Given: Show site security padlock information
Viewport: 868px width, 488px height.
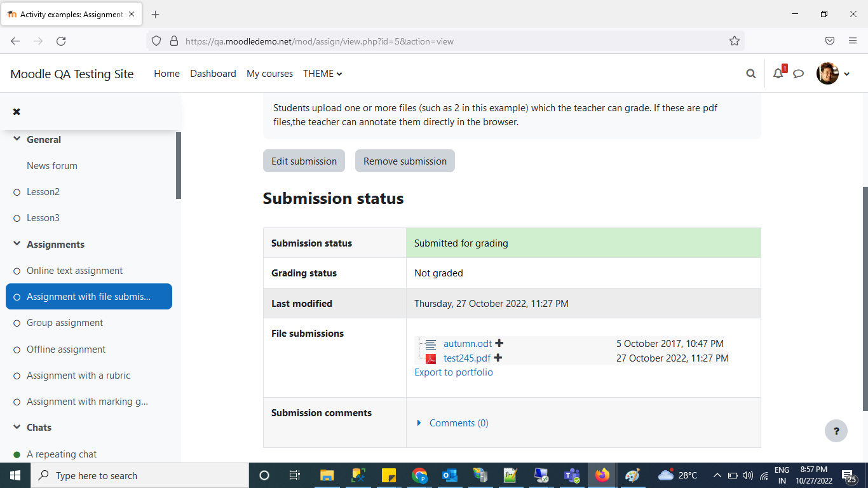Looking at the screenshot, I should 173,41.
